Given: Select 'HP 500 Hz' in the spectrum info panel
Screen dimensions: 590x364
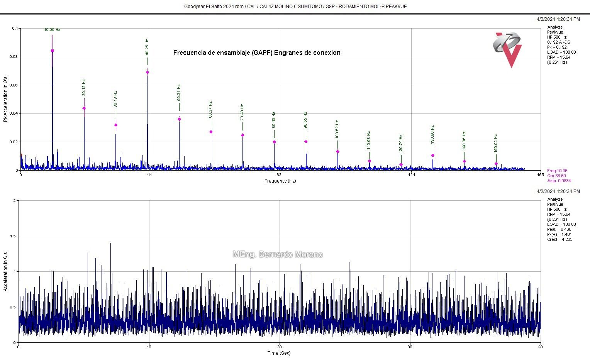Looking at the screenshot, I should coord(557,37).
